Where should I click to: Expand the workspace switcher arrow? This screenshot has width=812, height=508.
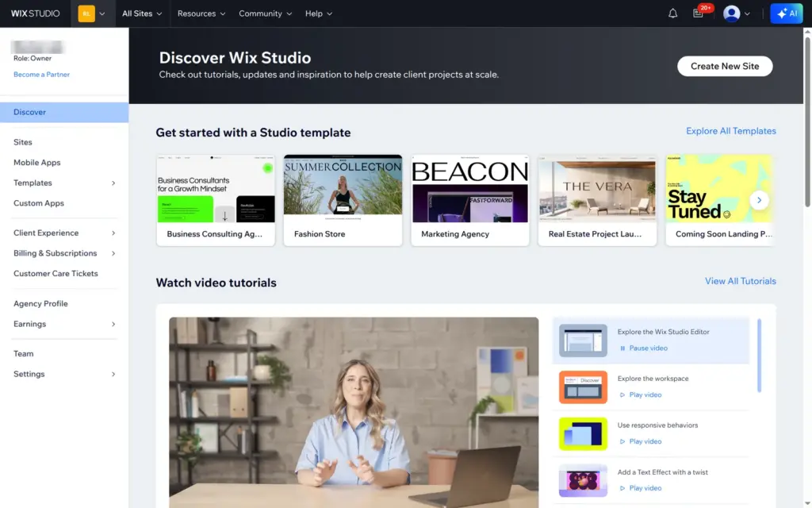coord(102,14)
